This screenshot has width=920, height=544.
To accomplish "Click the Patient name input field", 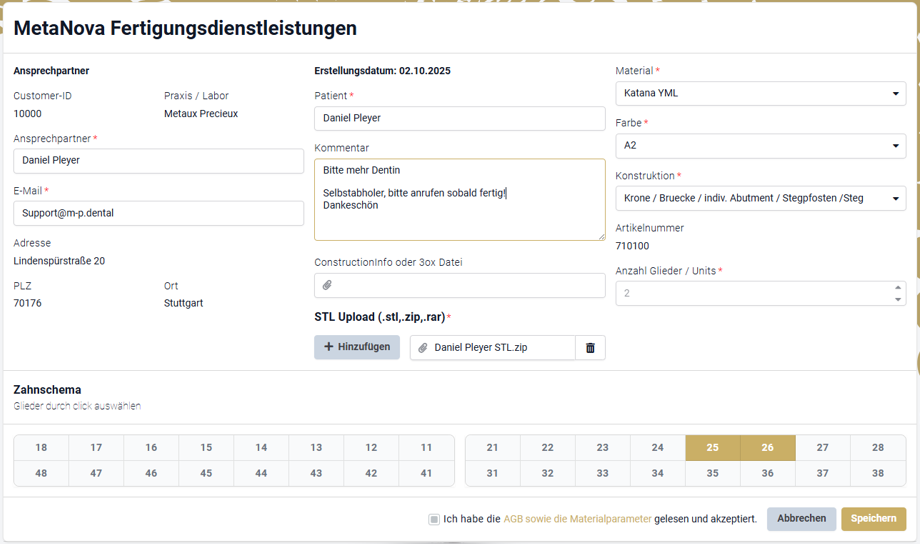I will click(459, 118).
